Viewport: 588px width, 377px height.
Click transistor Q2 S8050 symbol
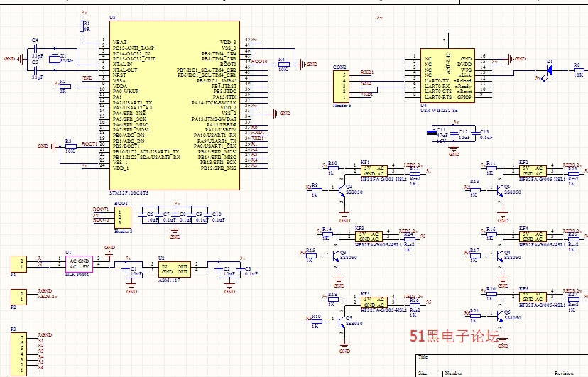342,191
